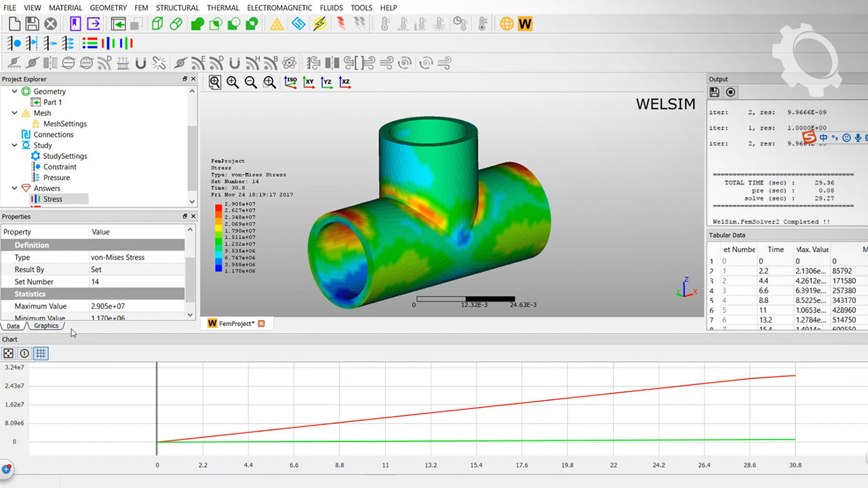The image size is (868, 488).
Task: Select the ISO view icon
Action: [x=290, y=82]
